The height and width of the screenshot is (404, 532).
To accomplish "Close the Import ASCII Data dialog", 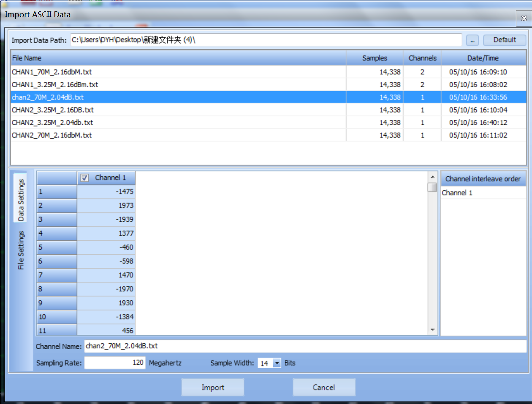I will pyautogui.click(x=524, y=19).
